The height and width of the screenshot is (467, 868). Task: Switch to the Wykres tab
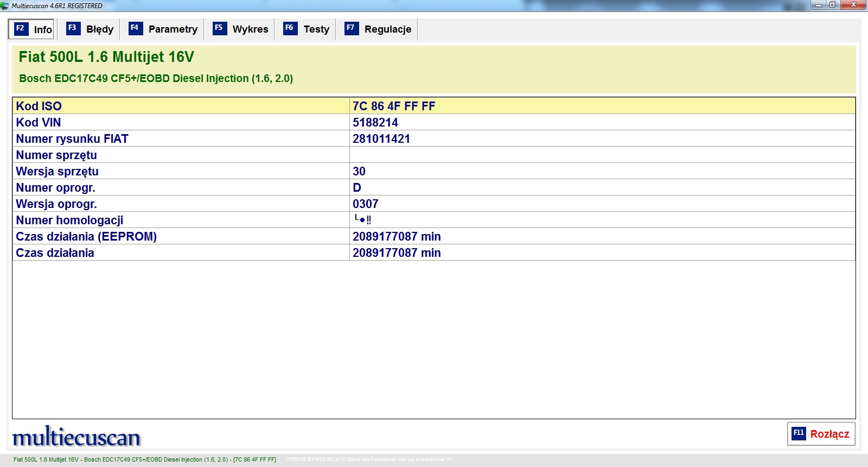[241, 29]
